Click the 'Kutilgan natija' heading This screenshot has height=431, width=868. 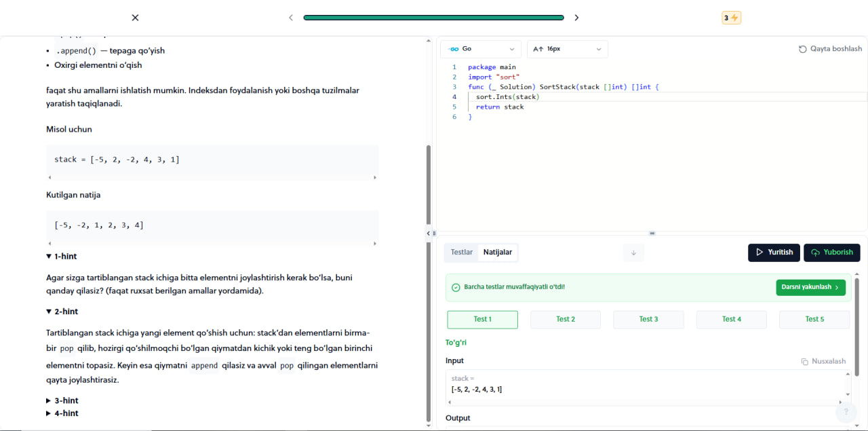[x=73, y=195]
